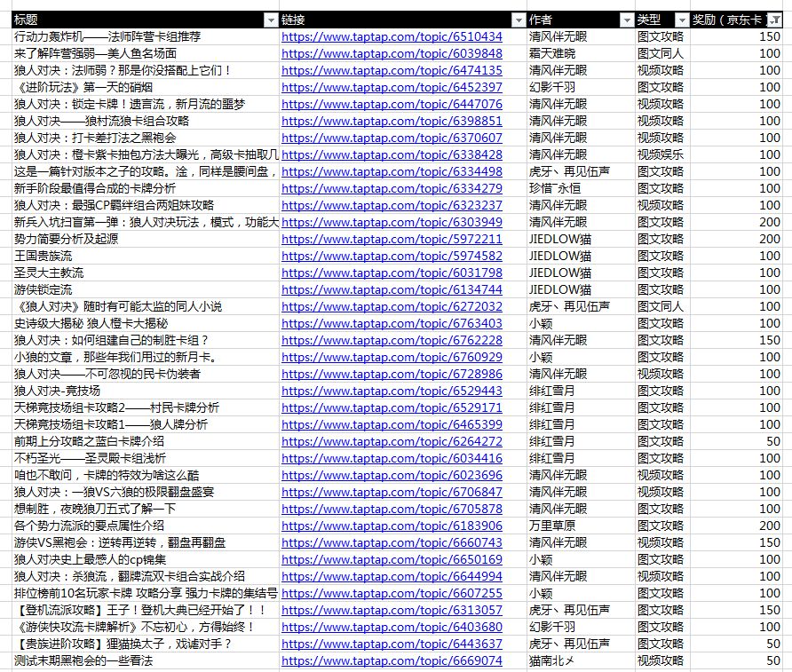
Task: Select title cell 新手阶段最值得合成的卡牌分析
Action: point(146,189)
